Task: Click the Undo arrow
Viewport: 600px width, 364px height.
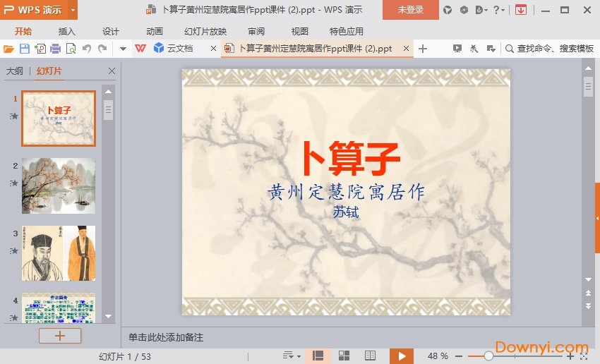Action: (x=87, y=49)
